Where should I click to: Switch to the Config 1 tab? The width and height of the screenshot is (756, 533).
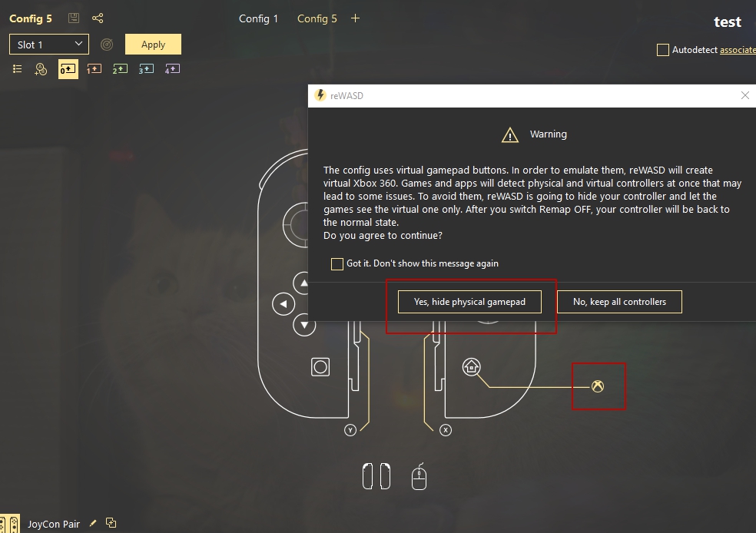coord(258,18)
